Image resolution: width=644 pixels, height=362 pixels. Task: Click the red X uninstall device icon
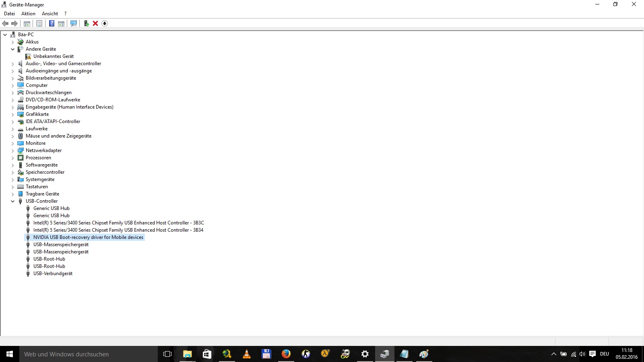click(95, 23)
